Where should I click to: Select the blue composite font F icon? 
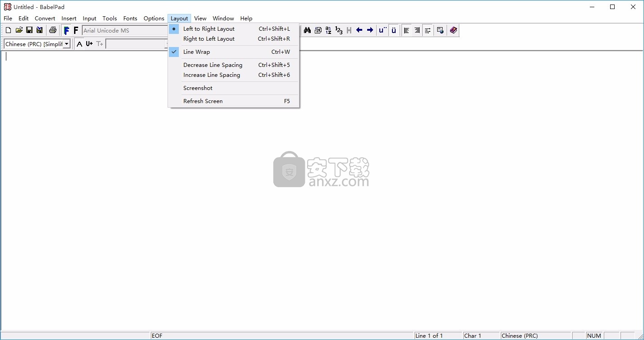66,30
